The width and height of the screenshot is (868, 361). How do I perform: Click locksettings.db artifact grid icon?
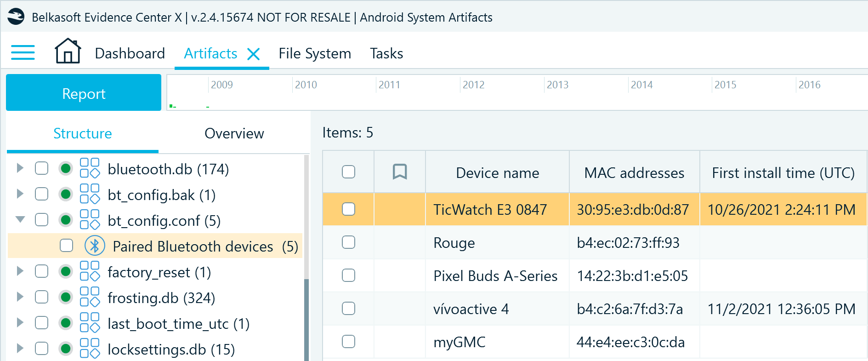point(90,349)
